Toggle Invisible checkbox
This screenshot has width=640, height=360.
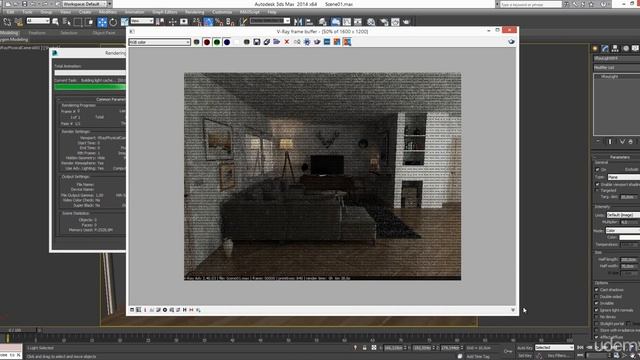(597, 303)
